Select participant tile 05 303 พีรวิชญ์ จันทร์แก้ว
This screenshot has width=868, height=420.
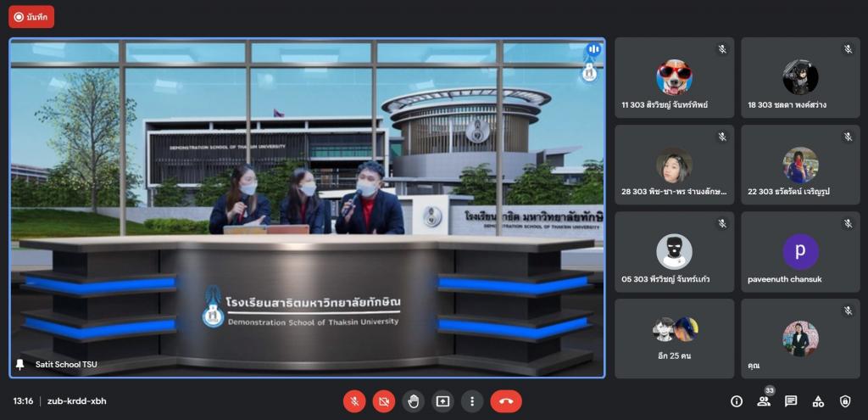coord(674,252)
